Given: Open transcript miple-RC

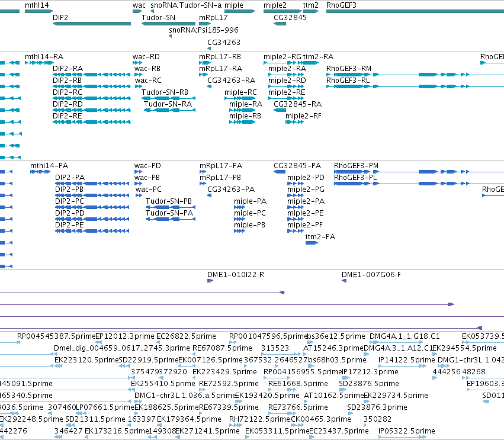Looking at the screenshot, I should pyautogui.click(x=240, y=98).
